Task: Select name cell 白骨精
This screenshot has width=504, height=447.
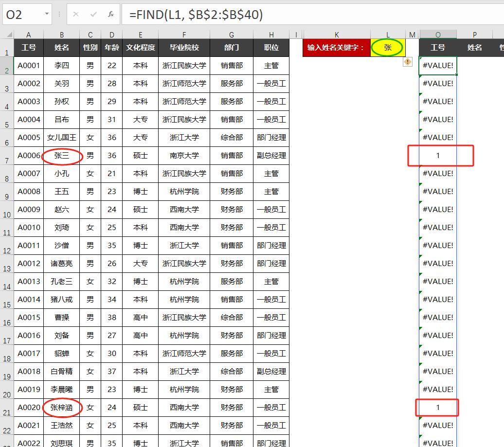Action: click(61, 372)
